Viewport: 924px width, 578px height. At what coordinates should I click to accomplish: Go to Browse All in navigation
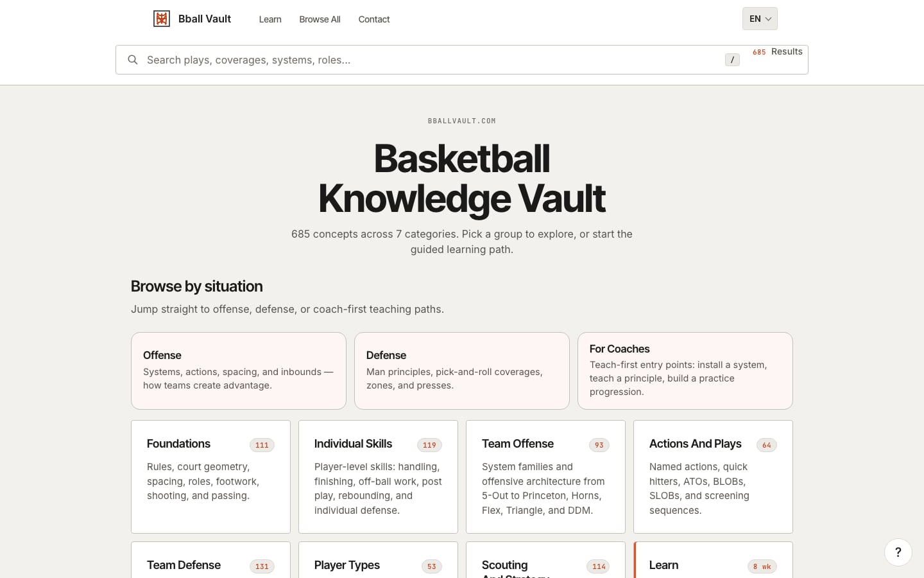click(320, 19)
